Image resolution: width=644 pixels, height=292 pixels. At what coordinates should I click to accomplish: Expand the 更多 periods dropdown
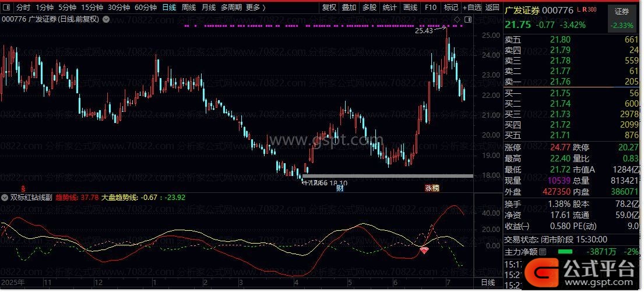[255, 7]
